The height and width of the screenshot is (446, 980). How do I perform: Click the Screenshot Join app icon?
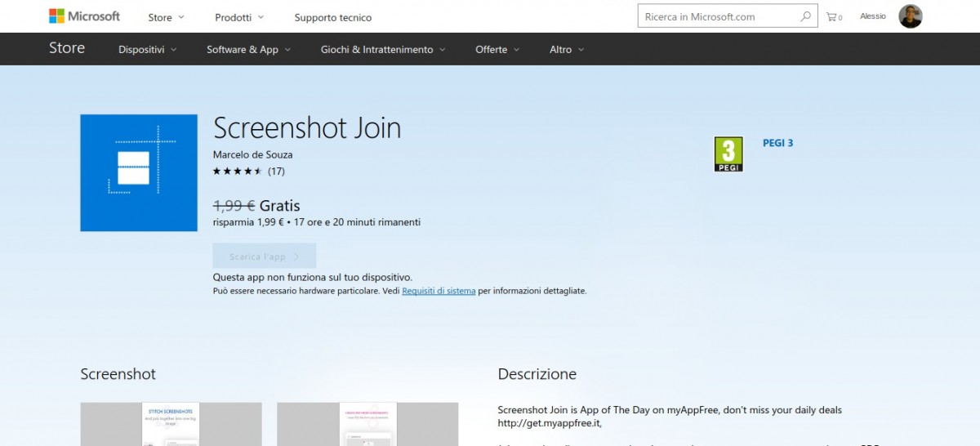coord(139,173)
